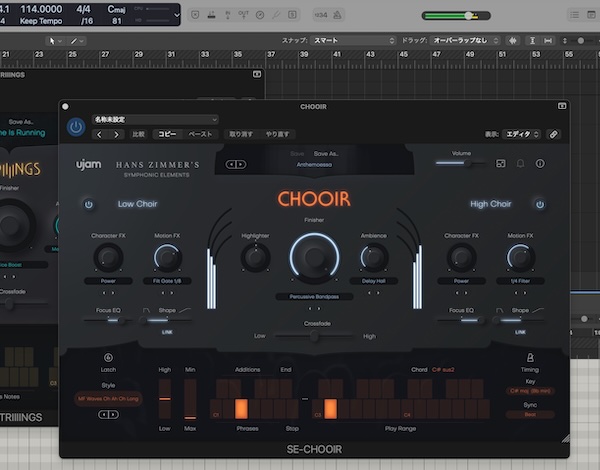Click the info icon in CHOOIR
The height and width of the screenshot is (470, 600).
540,164
